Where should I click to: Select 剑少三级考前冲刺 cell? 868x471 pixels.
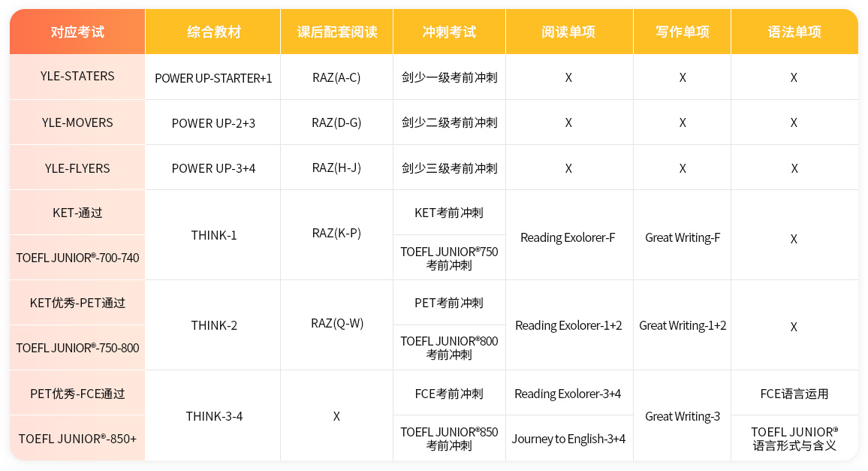(449, 168)
